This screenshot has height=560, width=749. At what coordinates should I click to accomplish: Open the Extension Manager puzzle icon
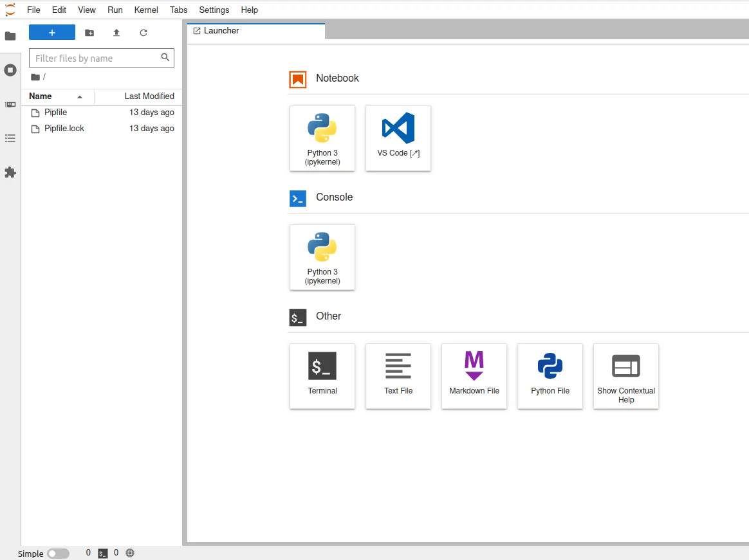click(x=10, y=172)
